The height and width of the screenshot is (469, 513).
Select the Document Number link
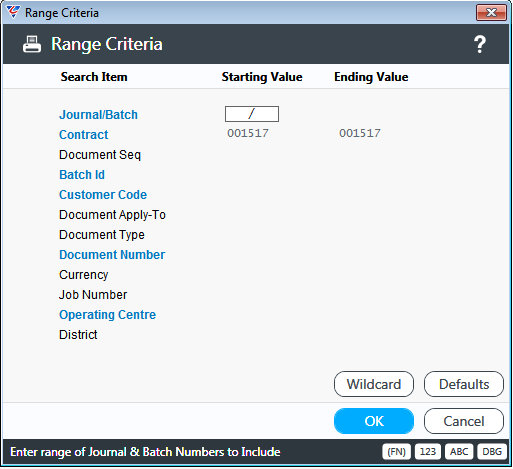[112, 255]
